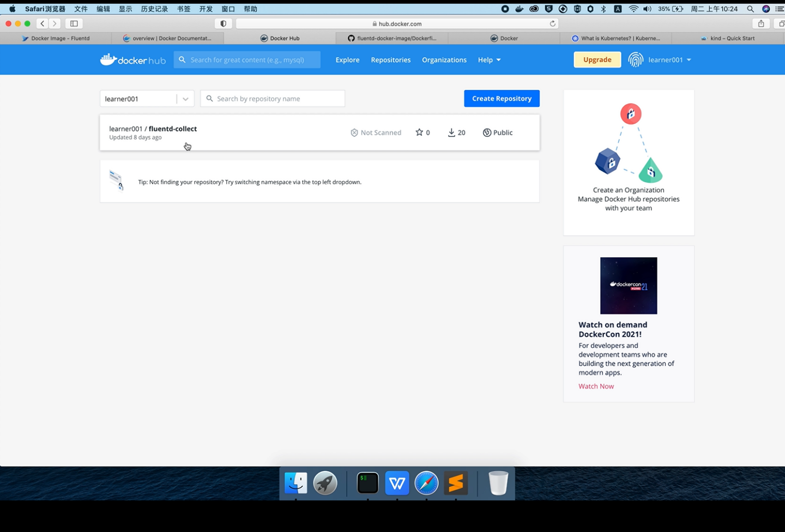Click the Updated 8 days ago text

tap(135, 137)
